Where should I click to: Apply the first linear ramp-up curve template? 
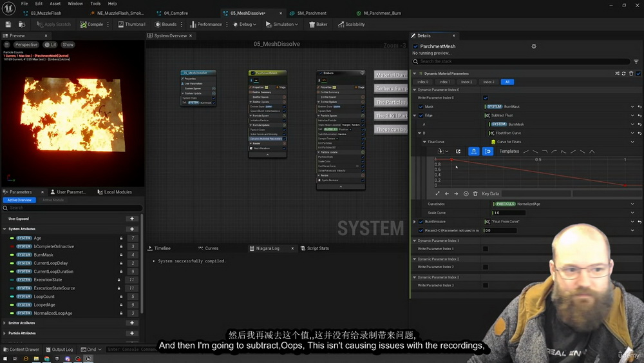tap(526, 152)
